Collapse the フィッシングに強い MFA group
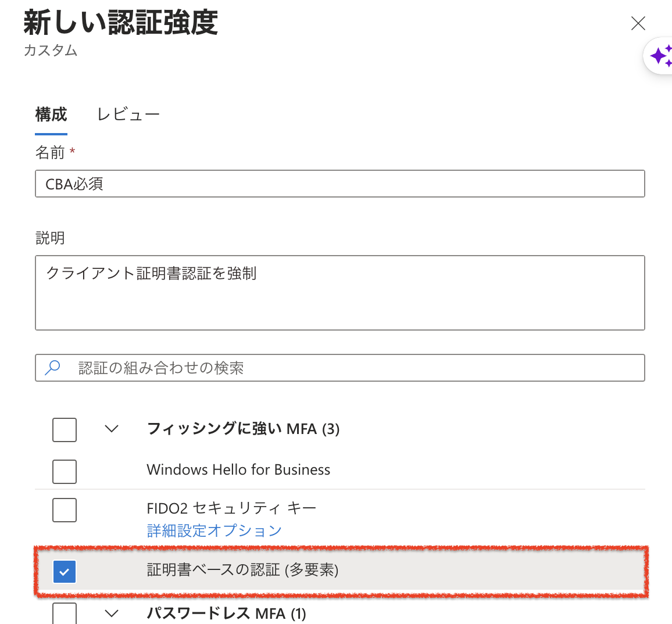 (112, 429)
